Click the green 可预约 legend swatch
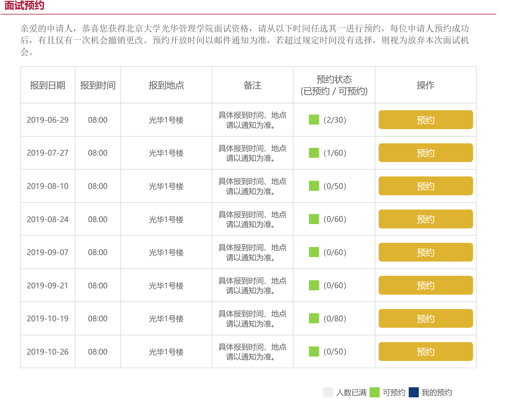The width and height of the screenshot is (532, 406). (x=374, y=392)
